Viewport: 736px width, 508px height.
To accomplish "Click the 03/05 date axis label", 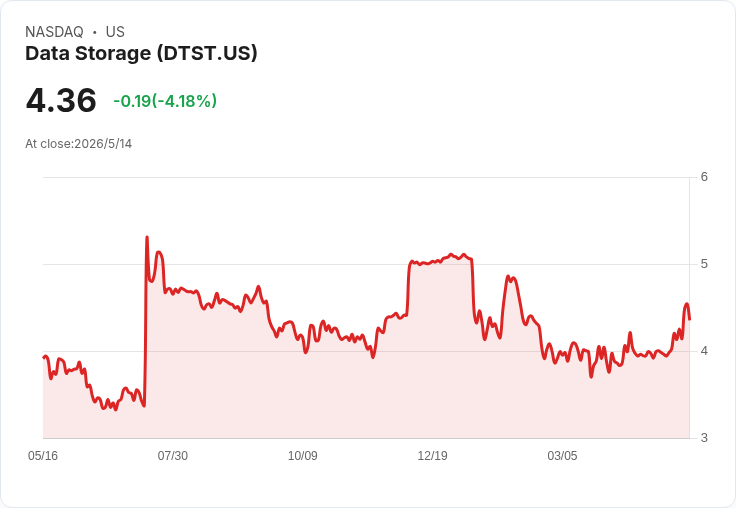I will coord(562,456).
